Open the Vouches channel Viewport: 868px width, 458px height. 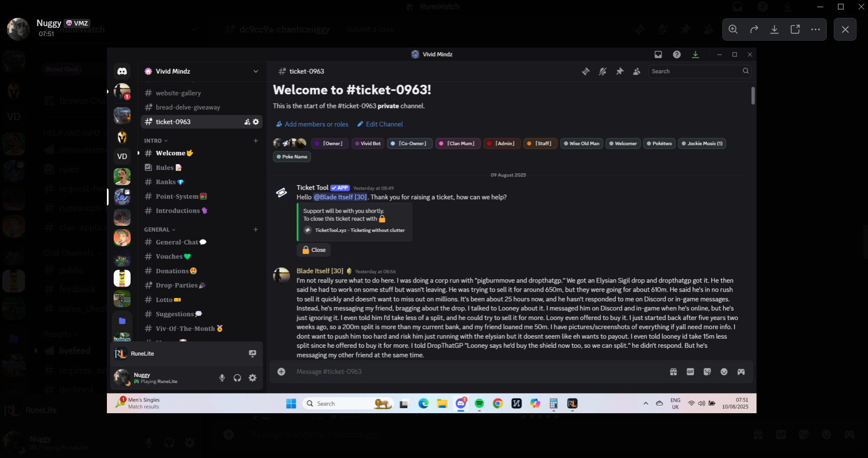(x=201, y=256)
